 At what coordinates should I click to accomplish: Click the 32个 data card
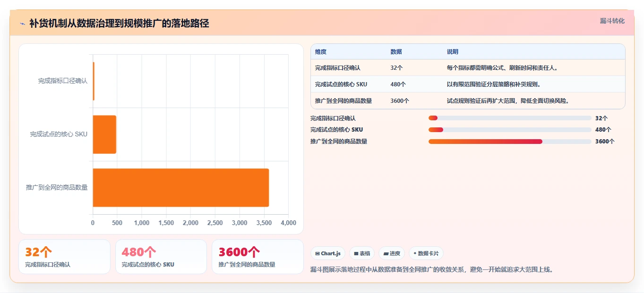coord(64,257)
